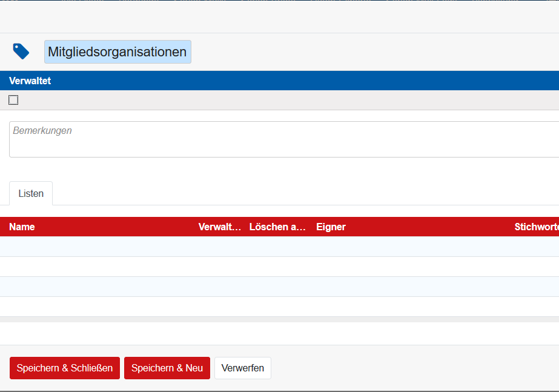Discard changes with the Verwerfen button
The image size is (559, 392).
click(x=242, y=368)
